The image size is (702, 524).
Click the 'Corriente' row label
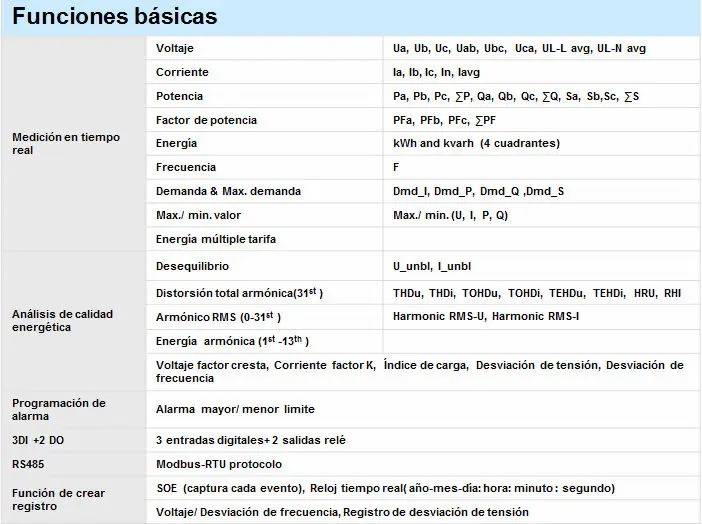pos(182,72)
